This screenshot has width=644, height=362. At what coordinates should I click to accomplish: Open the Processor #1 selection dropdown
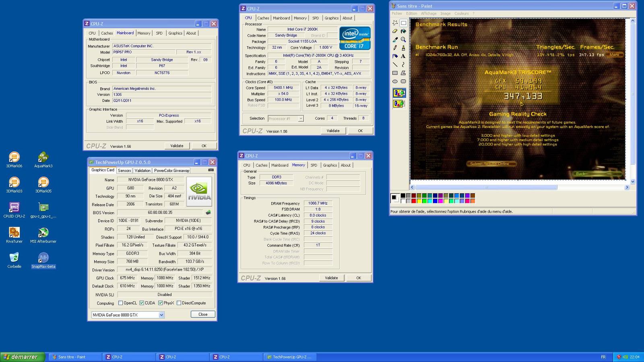tap(300, 118)
